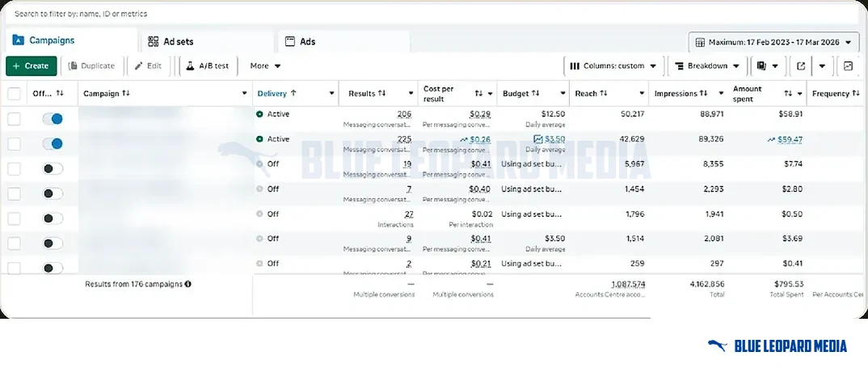Tick the select-all header checkbox
This screenshot has width=868, height=373.
[14, 94]
